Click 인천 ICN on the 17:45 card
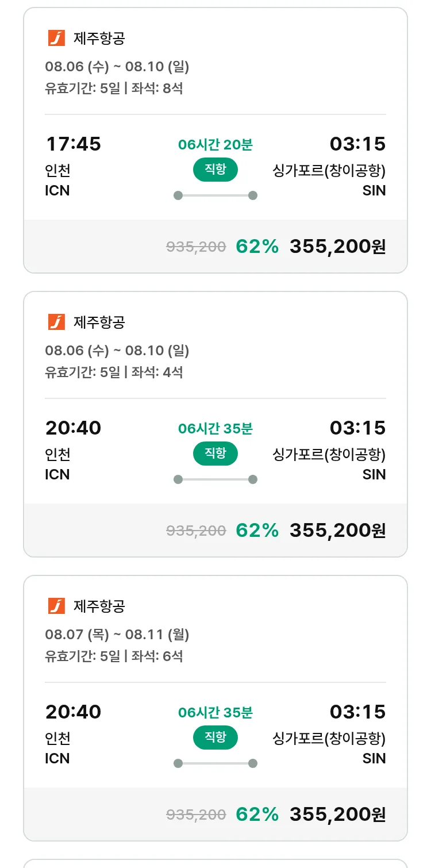 [x=57, y=180]
